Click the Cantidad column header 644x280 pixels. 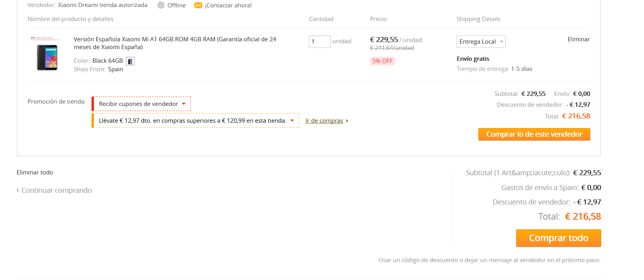pyautogui.click(x=321, y=19)
